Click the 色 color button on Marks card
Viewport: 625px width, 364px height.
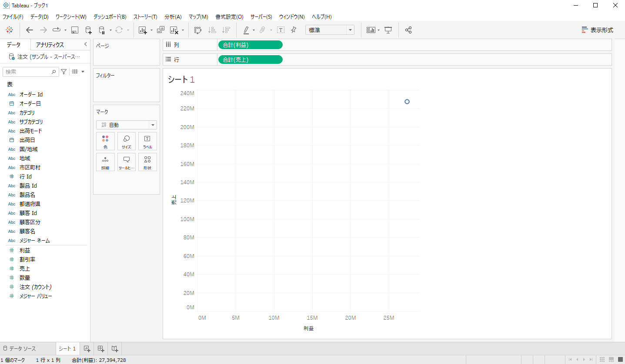click(x=105, y=141)
